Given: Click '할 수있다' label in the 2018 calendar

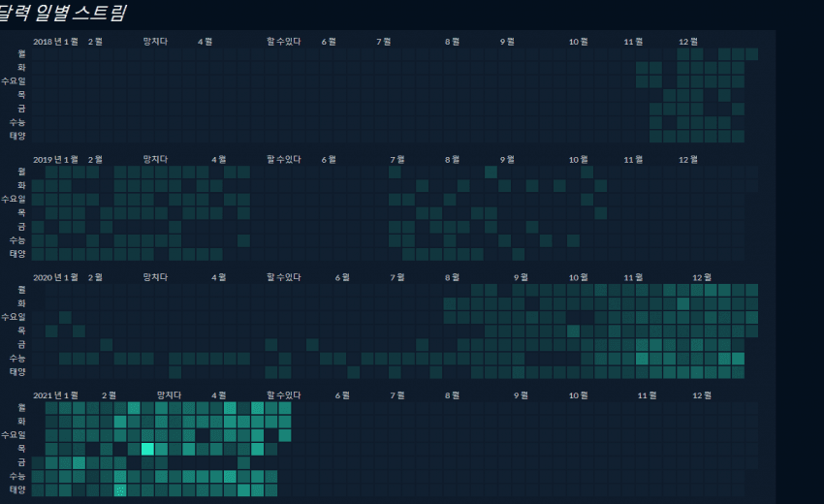Looking at the screenshot, I should (x=283, y=42).
